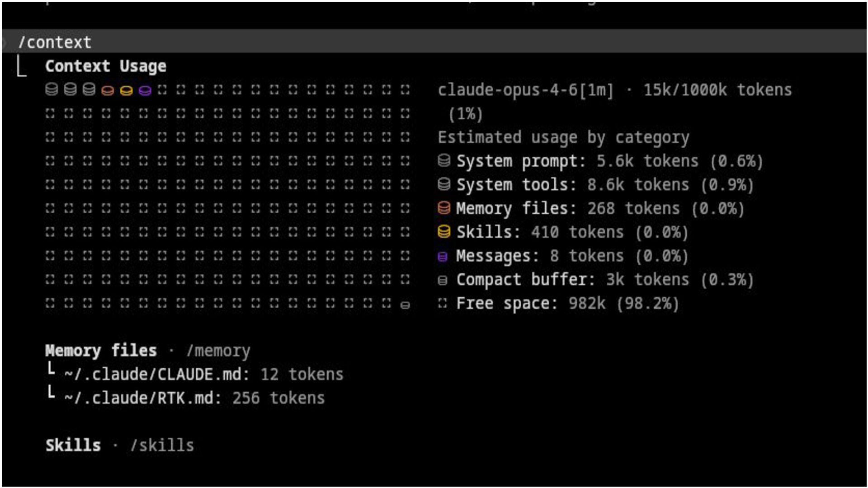The height and width of the screenshot is (488, 868).
Task: Click the yellow block in usage grid
Action: click(x=126, y=90)
